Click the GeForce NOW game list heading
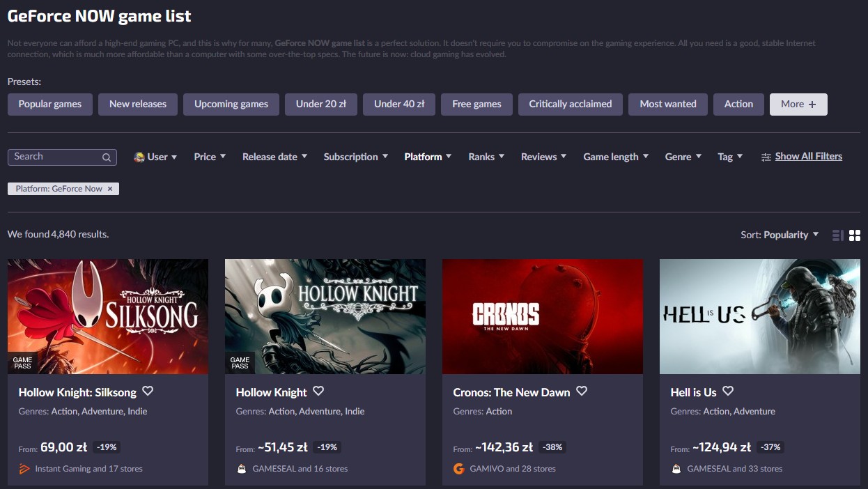The width and height of the screenshot is (868, 489). click(x=99, y=15)
